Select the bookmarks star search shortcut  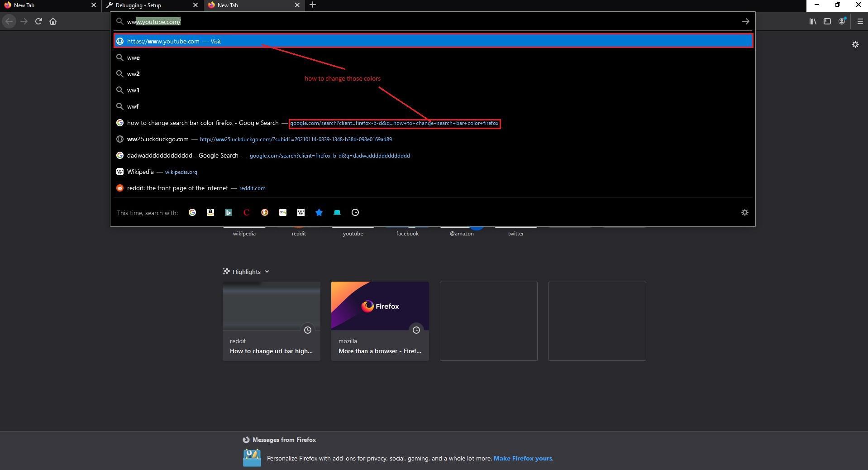point(319,212)
